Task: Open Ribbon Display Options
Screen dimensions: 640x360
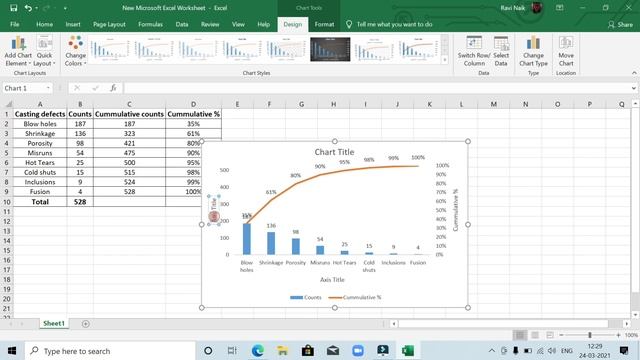Action: click(560, 8)
